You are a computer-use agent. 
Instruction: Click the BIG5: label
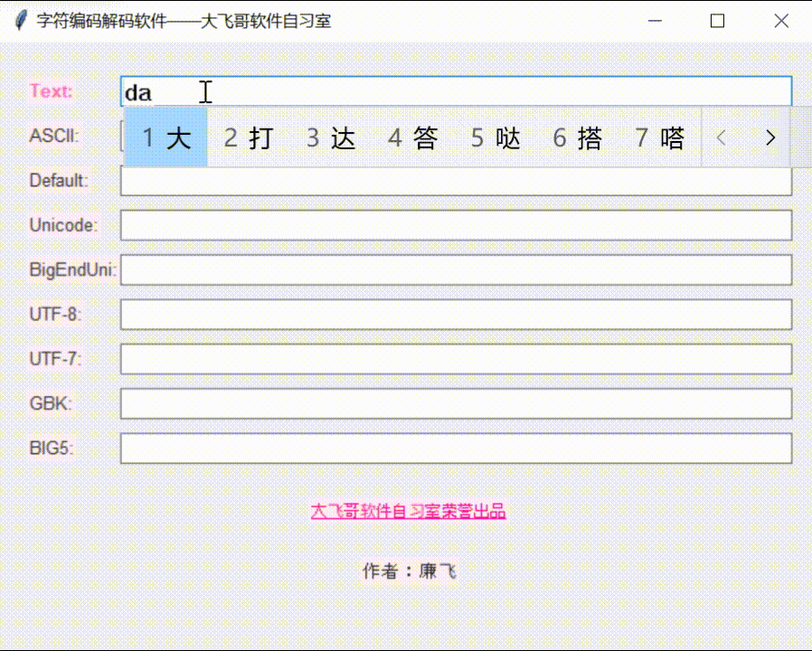(52, 448)
